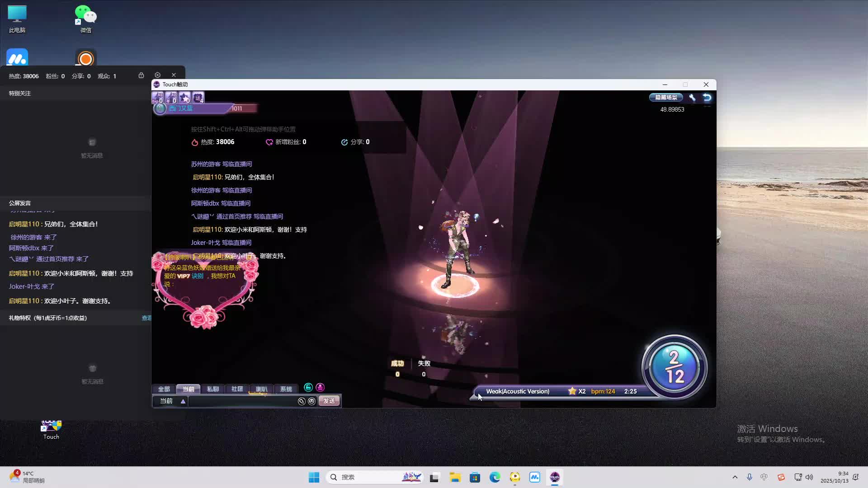The image size is (868, 488).
Task: Open the emoji picker in chat input
Action: coord(311,401)
